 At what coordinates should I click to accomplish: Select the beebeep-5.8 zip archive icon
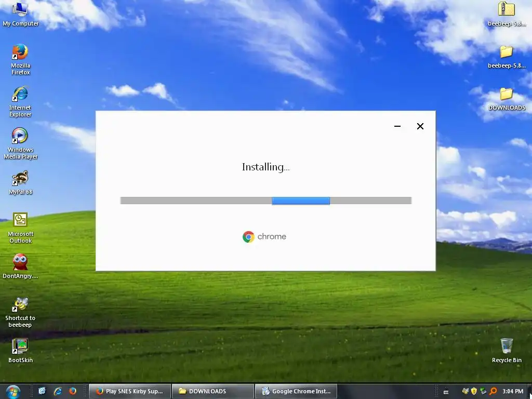(507, 14)
